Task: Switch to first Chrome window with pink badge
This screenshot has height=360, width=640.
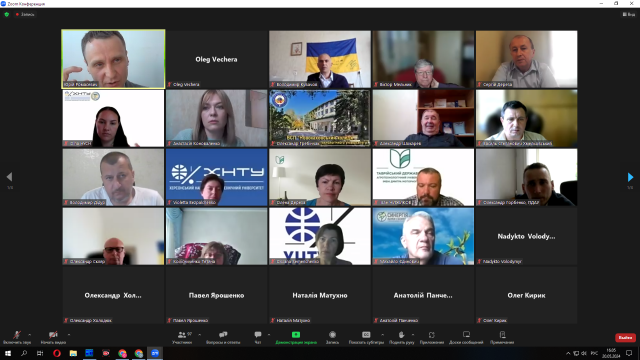Action: [122, 353]
